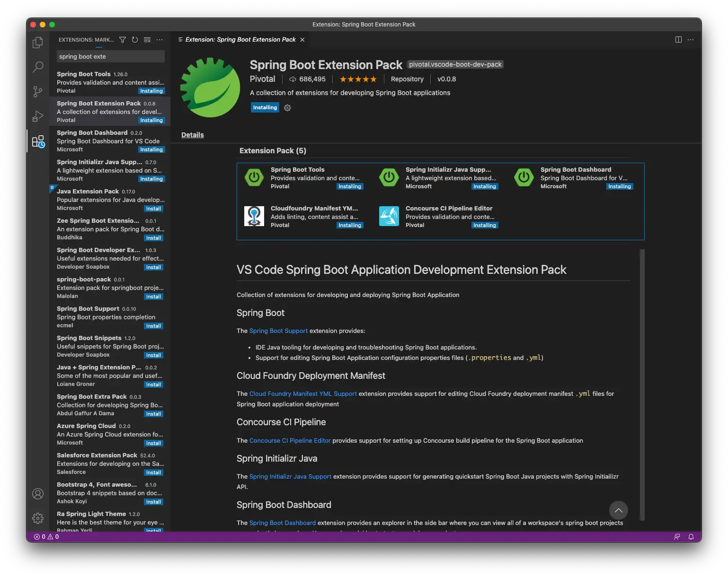Follow the Spring Initializr Java Support link
Image resolution: width=728 pixels, height=577 pixels.
(290, 477)
